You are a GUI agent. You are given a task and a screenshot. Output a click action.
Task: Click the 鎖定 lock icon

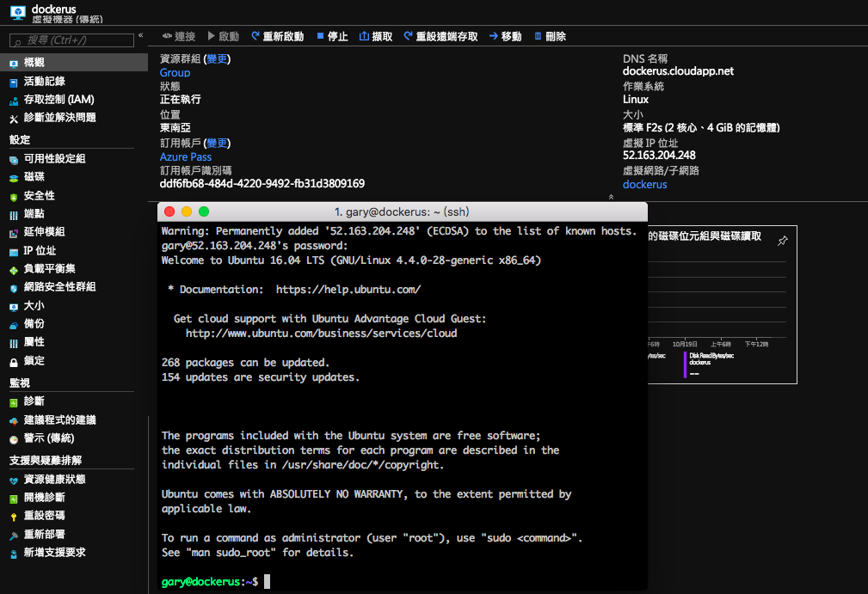14,362
